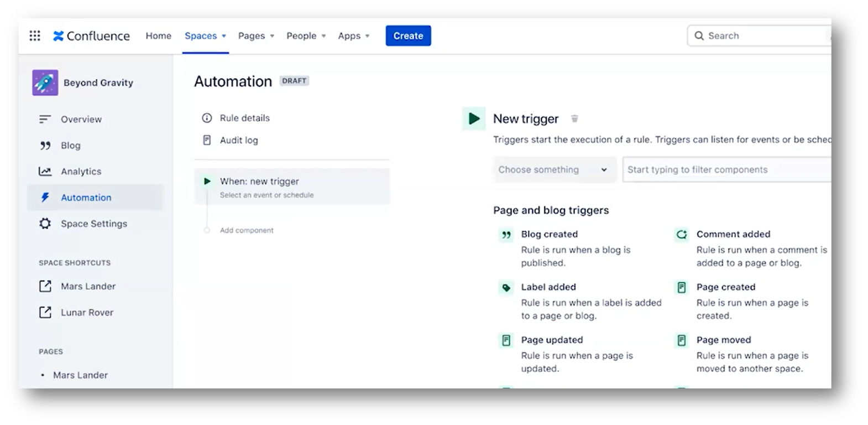Open Space Settings in sidebar

click(x=95, y=224)
